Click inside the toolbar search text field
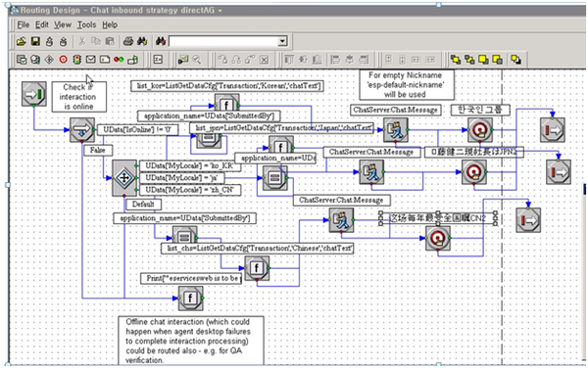This screenshot has width=588, height=368. [223, 41]
